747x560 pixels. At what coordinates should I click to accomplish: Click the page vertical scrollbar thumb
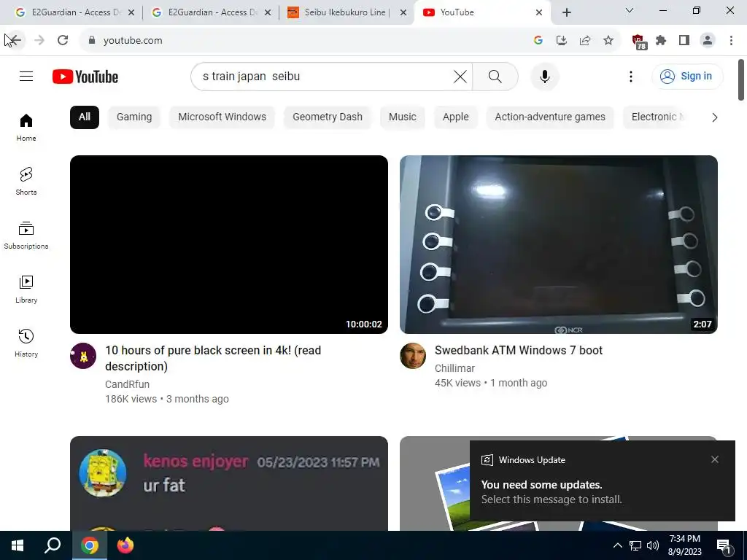741,80
